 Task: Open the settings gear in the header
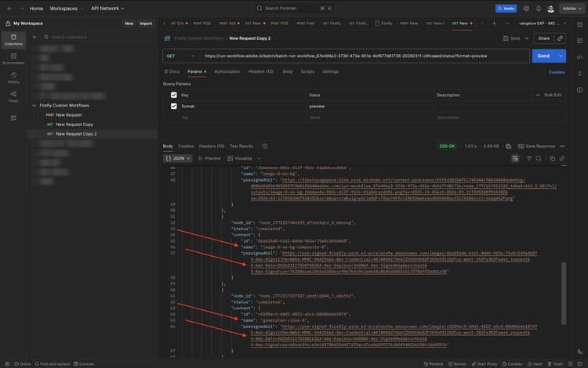[526, 9]
